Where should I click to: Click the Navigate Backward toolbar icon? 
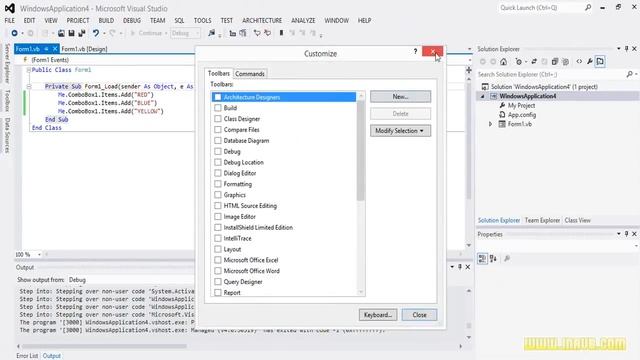click(x=14, y=33)
